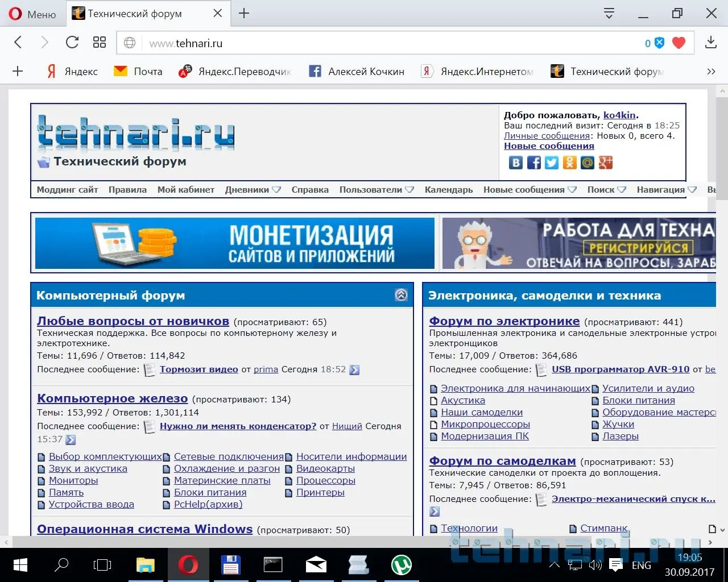The image size is (728, 582).
Task: Show site info via the globe icon
Action: 130,43
